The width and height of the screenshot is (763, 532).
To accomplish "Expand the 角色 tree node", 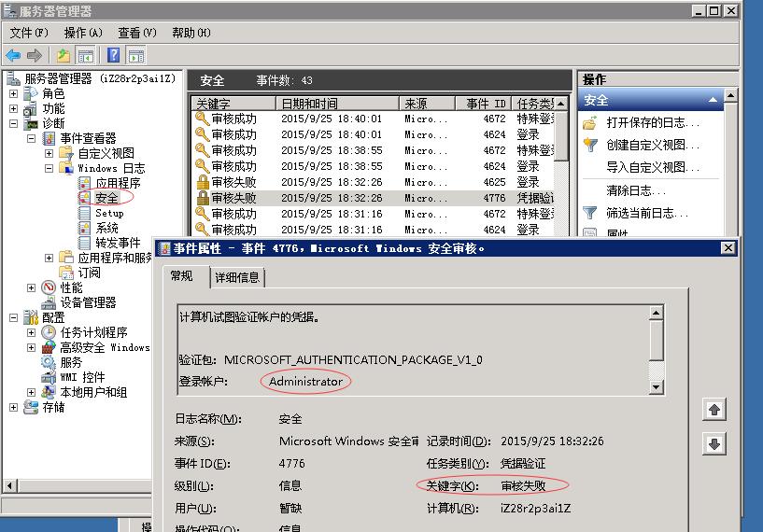I will click(x=14, y=93).
